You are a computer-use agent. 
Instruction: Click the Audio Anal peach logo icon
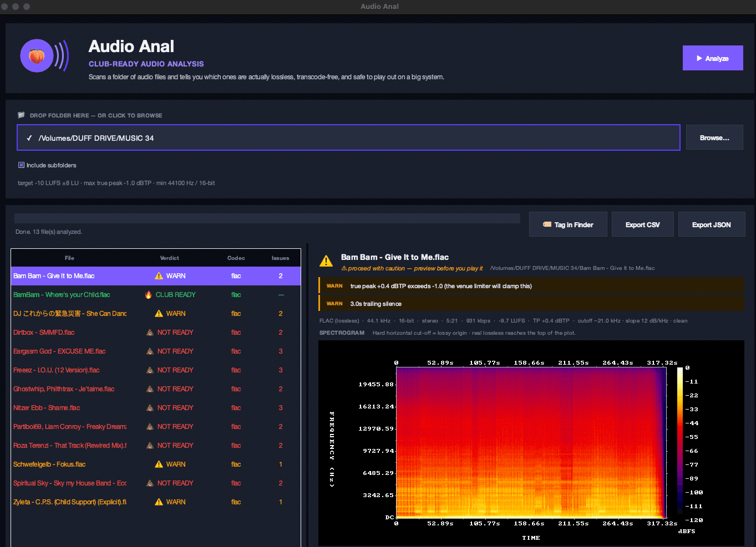44,55
